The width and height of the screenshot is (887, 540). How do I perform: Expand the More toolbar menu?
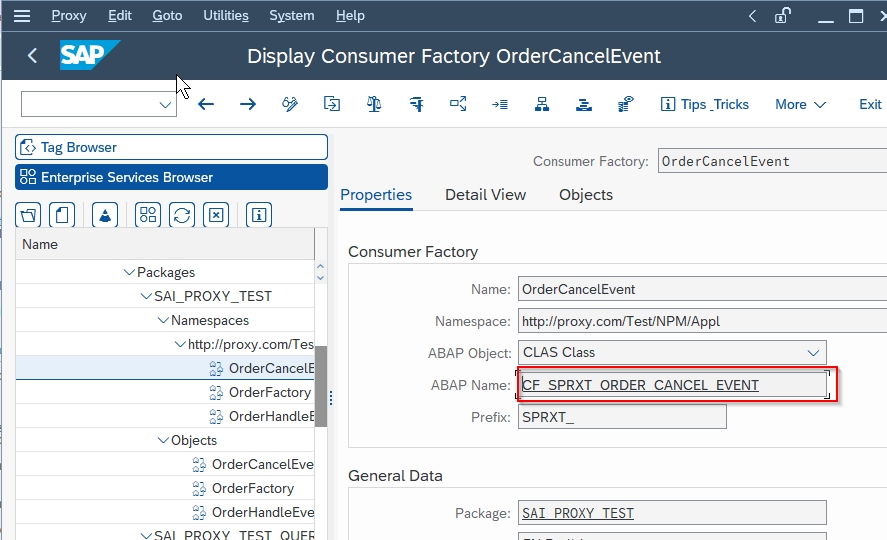(x=800, y=104)
